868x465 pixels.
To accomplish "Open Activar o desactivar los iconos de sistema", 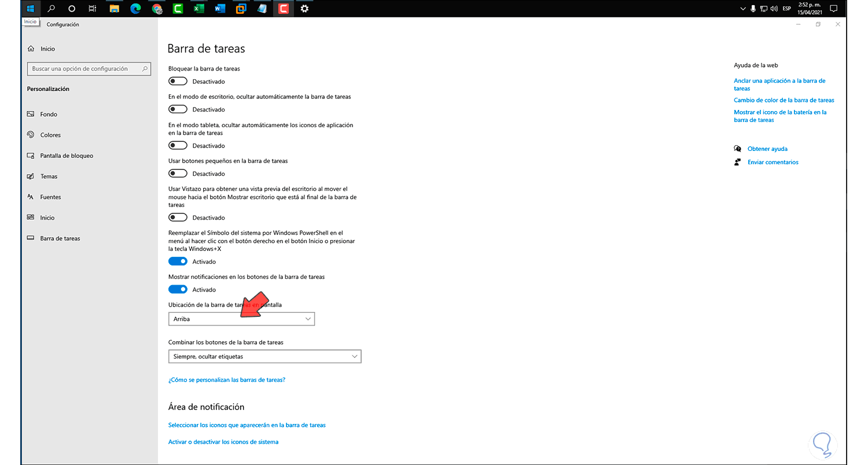I will 223,442.
